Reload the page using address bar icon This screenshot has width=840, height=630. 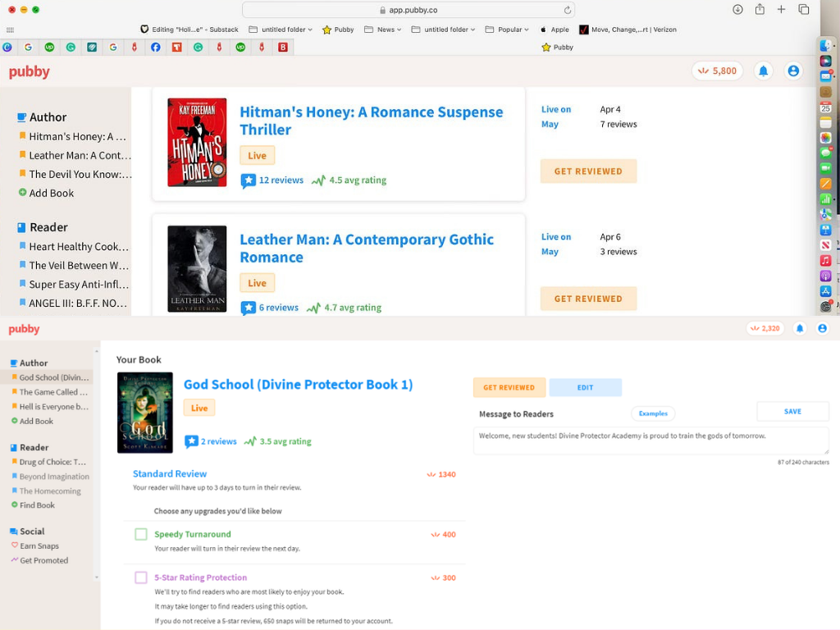(567, 10)
